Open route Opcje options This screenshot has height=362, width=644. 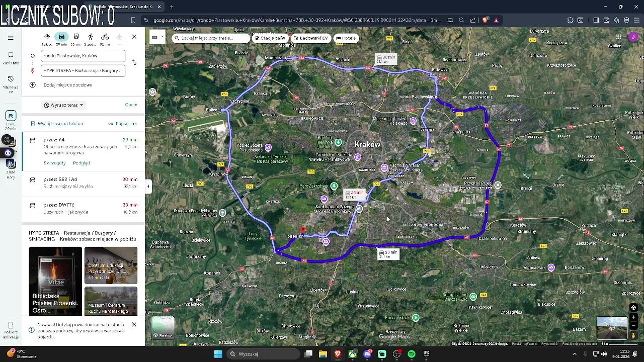pos(131,105)
